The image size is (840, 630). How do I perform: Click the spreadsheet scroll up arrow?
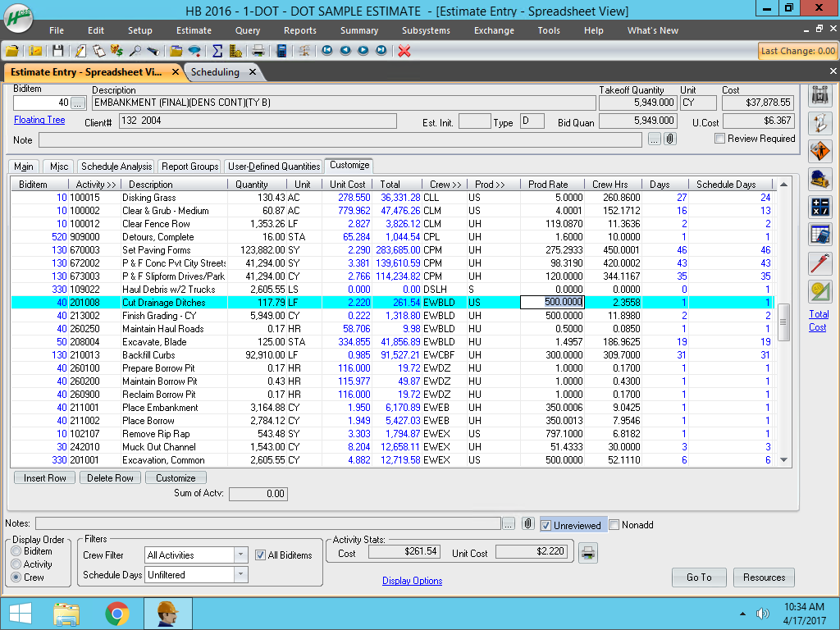coord(783,185)
